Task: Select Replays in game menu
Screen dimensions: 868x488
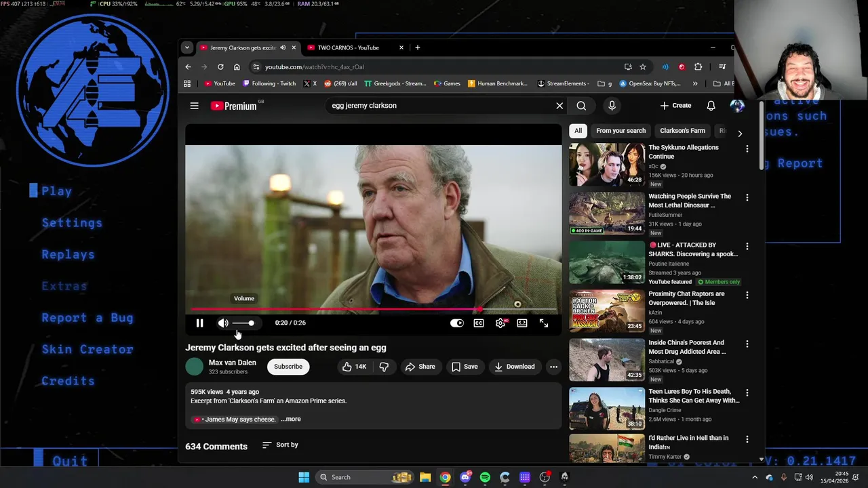Action: [x=68, y=255]
